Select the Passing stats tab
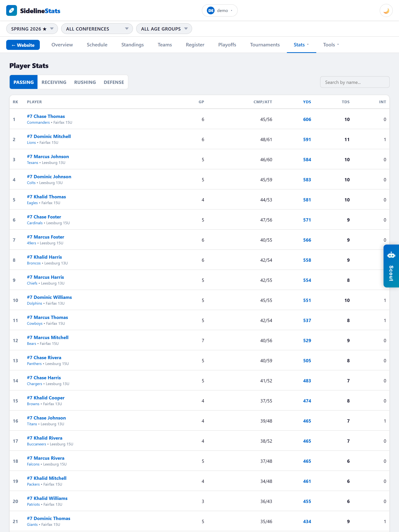Viewport: 399px width, 532px height. (x=24, y=82)
